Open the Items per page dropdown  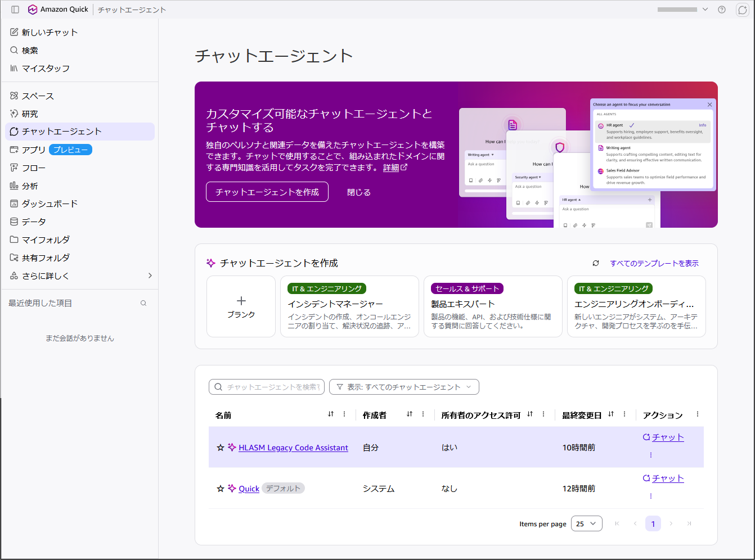point(587,523)
